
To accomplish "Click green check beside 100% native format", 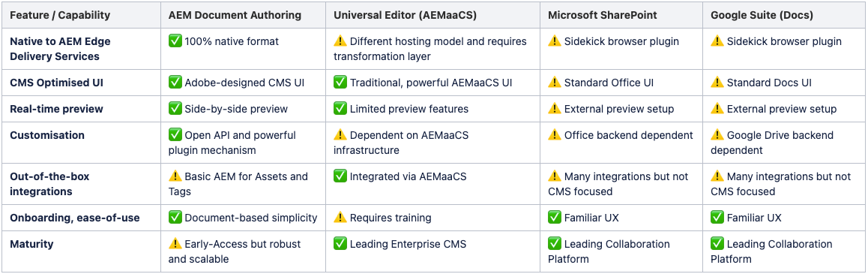I will (x=175, y=41).
